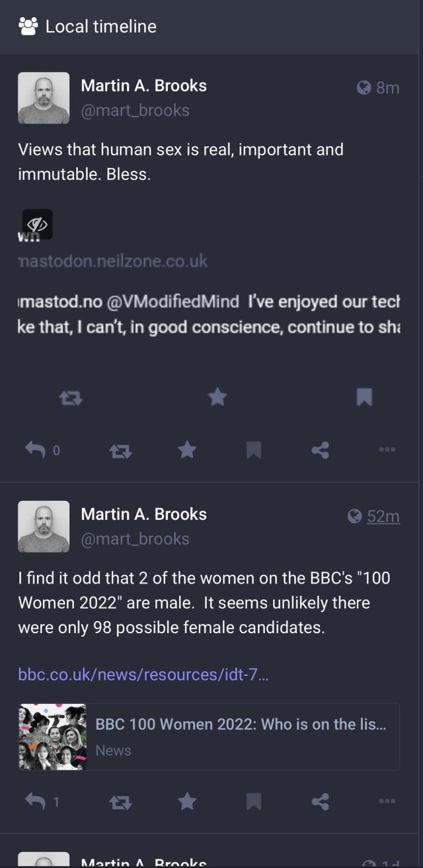The width and height of the screenshot is (423, 868).
Task: Reveal the hidden media with the eye toggle
Action: pos(38,224)
